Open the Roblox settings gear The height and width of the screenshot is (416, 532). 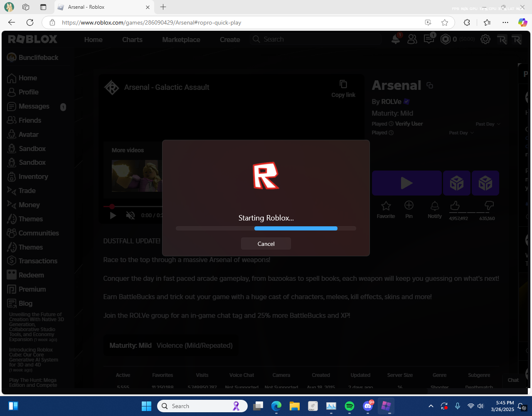(x=485, y=39)
